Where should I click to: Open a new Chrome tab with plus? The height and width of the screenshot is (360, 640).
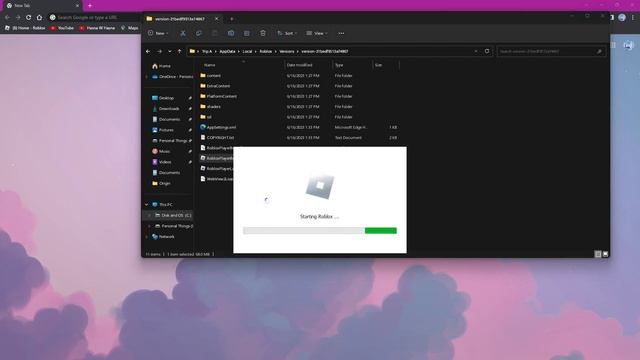coord(90,6)
